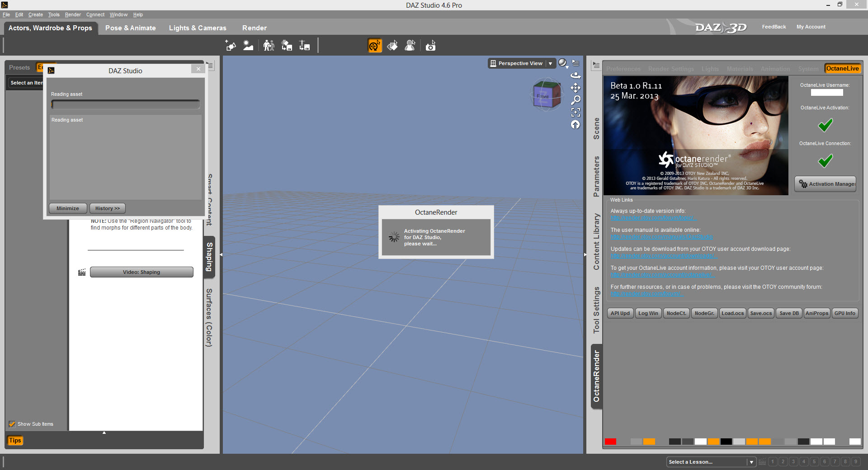Click the OctaneLive Username input field
The height and width of the screenshot is (470, 868).
(x=827, y=93)
